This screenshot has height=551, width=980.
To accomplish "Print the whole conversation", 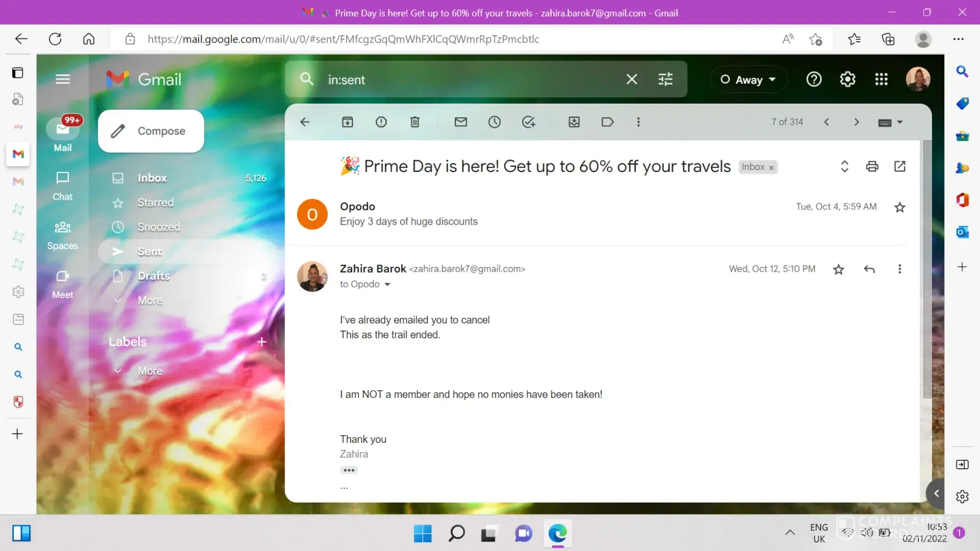I will click(872, 166).
